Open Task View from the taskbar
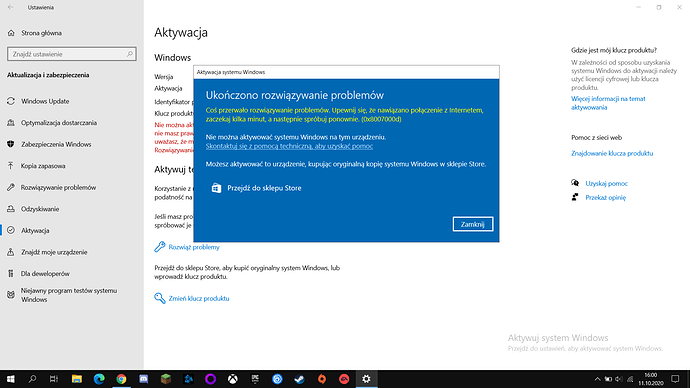The image size is (690, 388). (54, 379)
